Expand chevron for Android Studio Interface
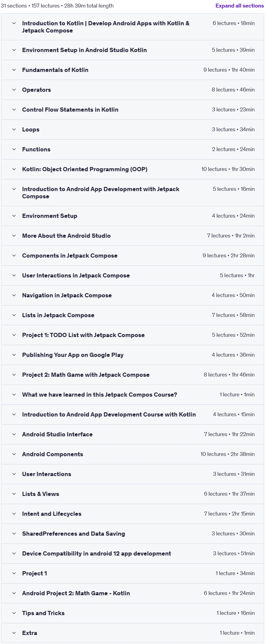Image resolution: width=265 pixels, height=644 pixels. pos(14,434)
